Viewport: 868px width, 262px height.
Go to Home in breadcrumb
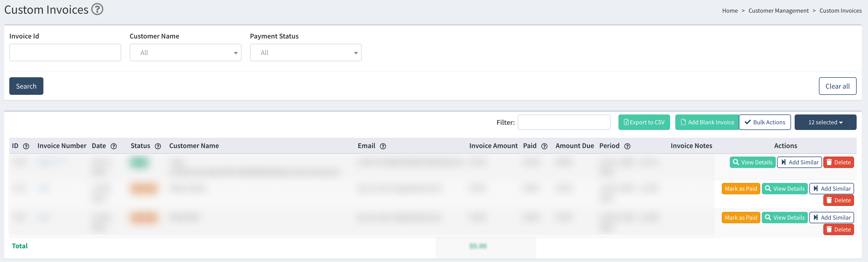pyautogui.click(x=730, y=11)
